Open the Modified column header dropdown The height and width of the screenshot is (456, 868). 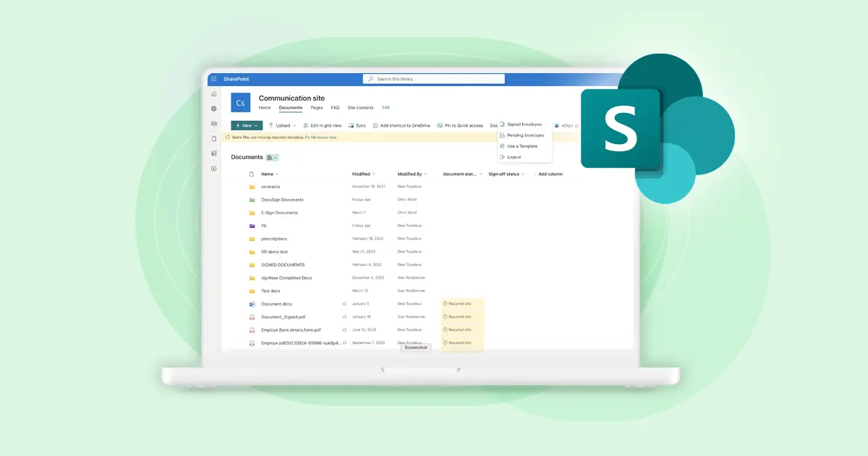point(363,174)
